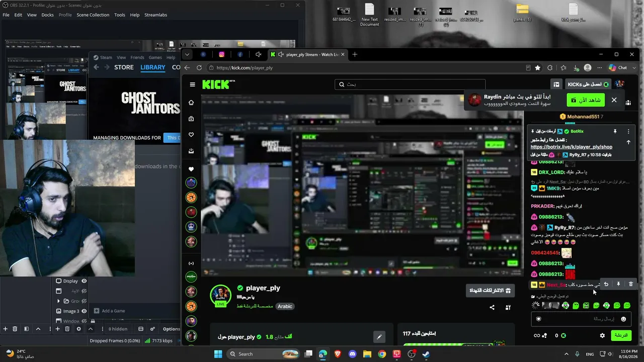Open source properties gear in OBS
This screenshot has height=362, width=644.
pyautogui.click(x=78, y=329)
